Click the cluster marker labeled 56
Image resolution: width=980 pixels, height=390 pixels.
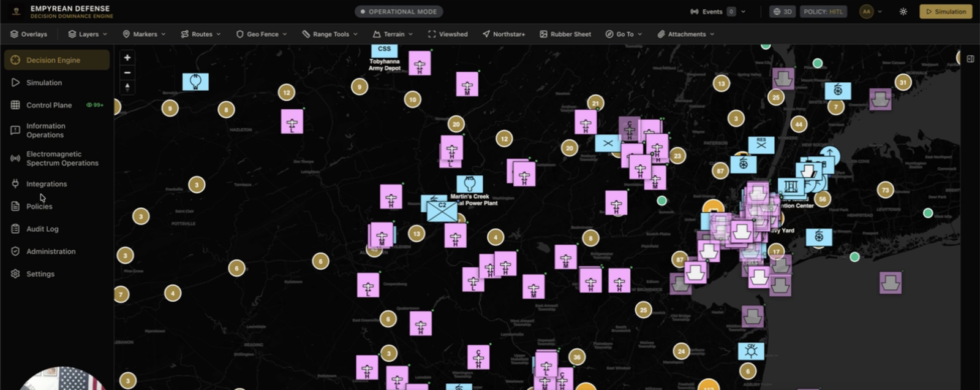(x=823, y=199)
